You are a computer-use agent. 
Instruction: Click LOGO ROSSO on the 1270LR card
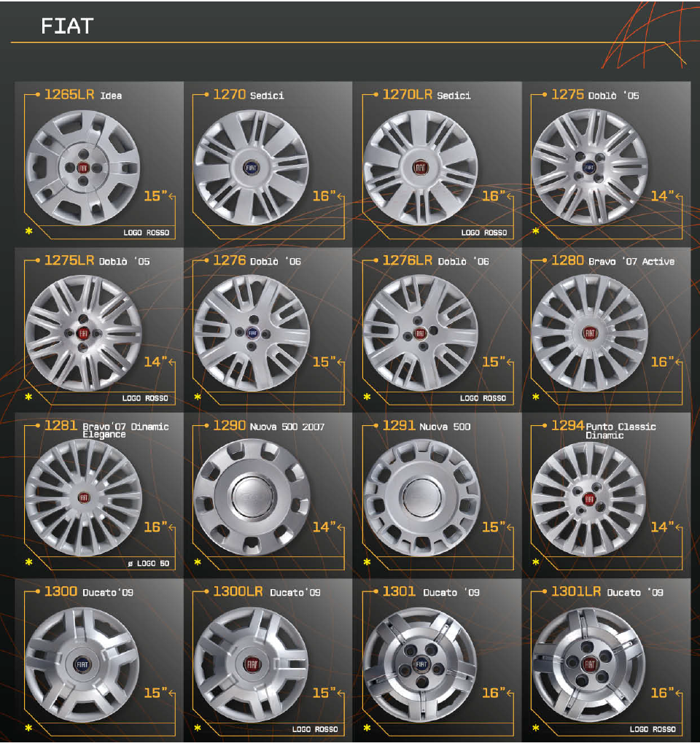[484, 233]
